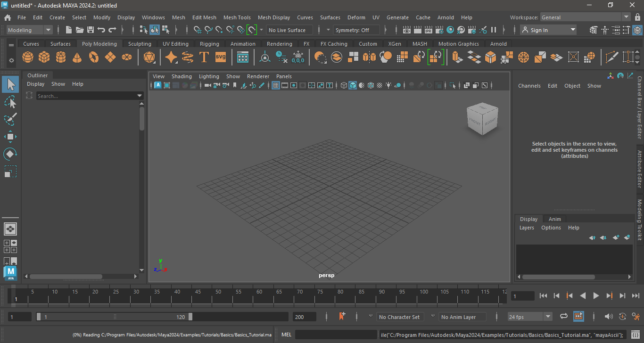Viewport: 644px width, 343px height.
Task: Switch to the Rigging shelf tab
Action: (209, 44)
